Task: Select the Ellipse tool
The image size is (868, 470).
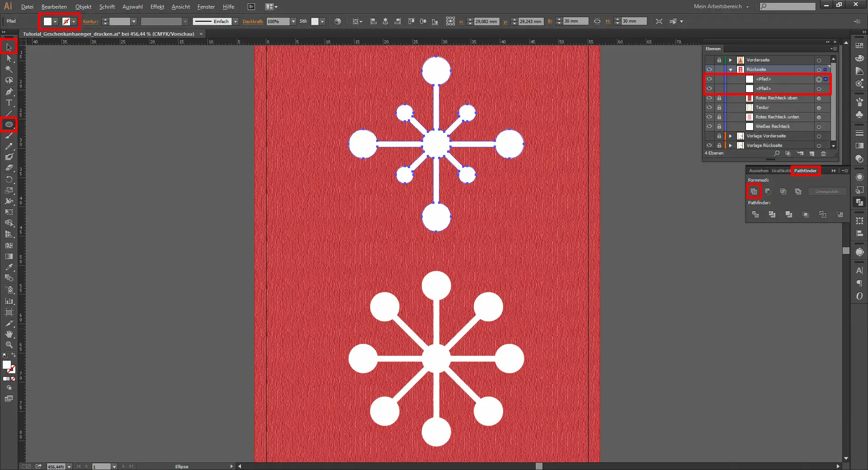Action: tap(9, 124)
